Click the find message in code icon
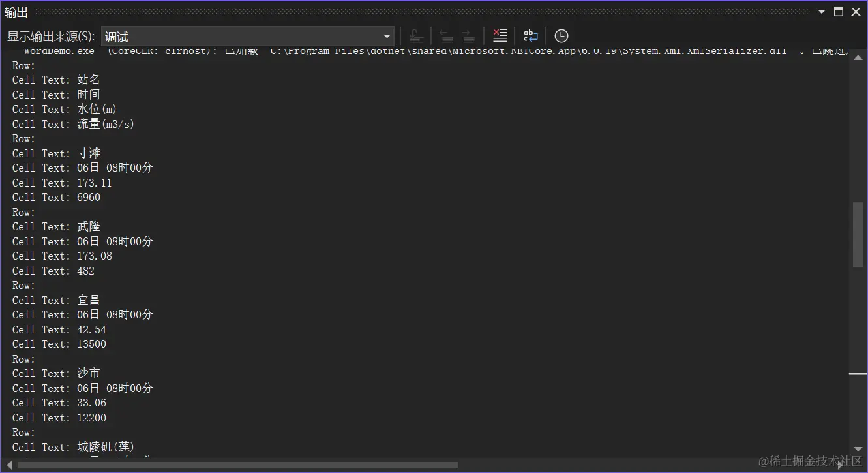This screenshot has height=473, width=868. (416, 37)
